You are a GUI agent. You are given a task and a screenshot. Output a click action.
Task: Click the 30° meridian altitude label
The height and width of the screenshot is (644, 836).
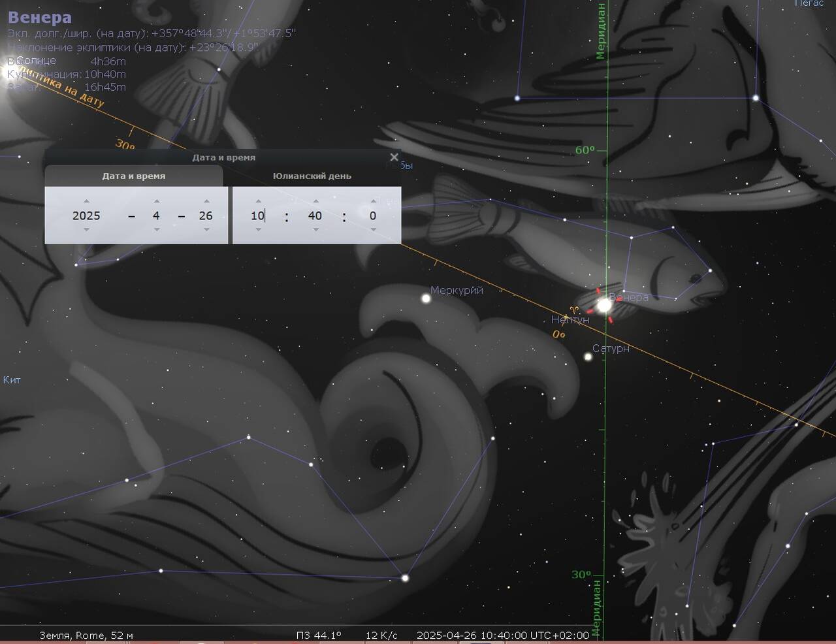point(581,575)
